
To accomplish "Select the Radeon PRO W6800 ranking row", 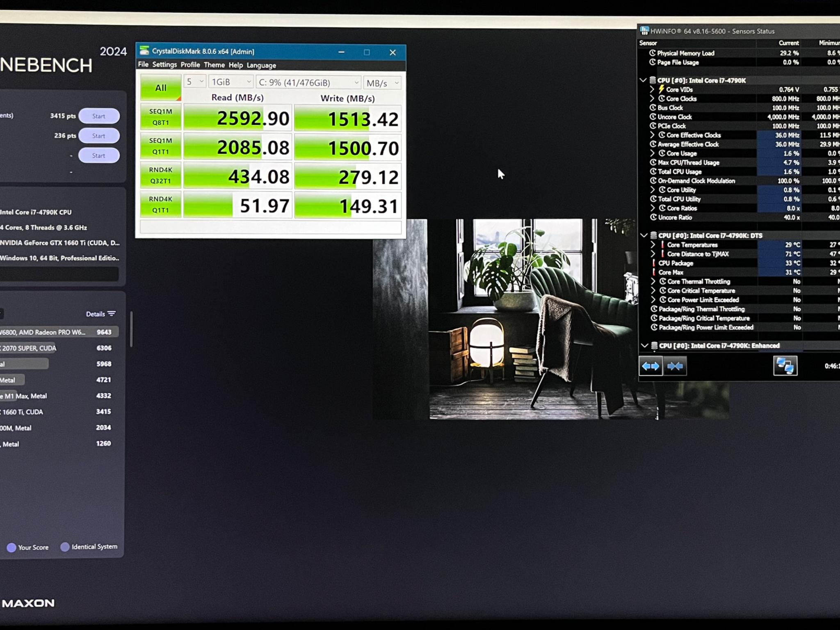I will (x=59, y=332).
